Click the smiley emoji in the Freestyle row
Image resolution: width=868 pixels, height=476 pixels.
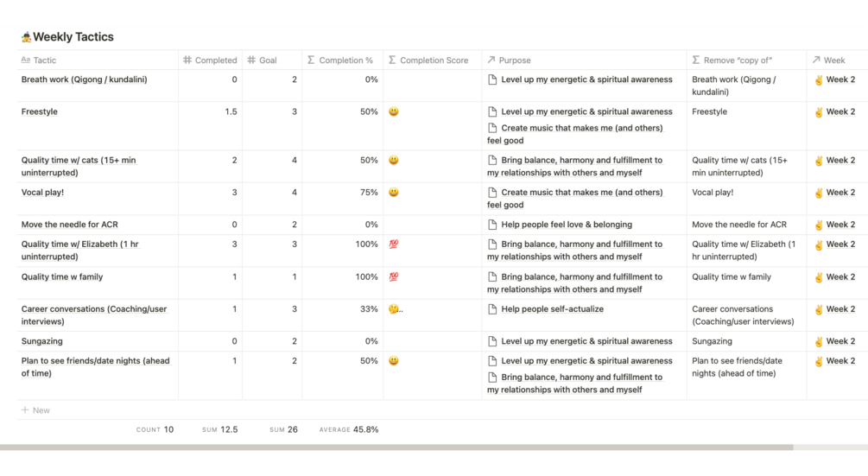(394, 112)
